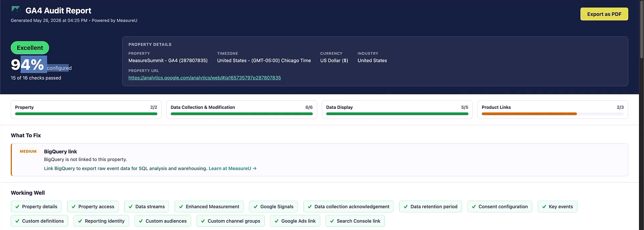
Task: Click the Custom channel groups chip
Action: (x=230, y=221)
